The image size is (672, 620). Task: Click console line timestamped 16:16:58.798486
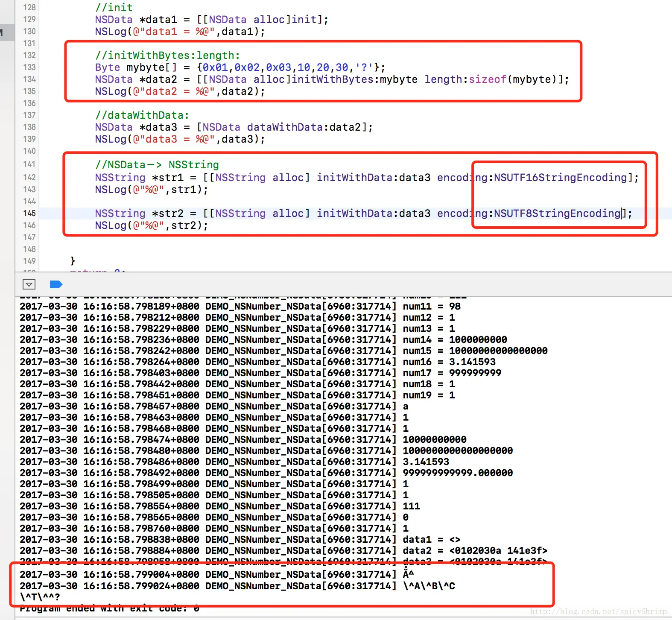coord(234,462)
